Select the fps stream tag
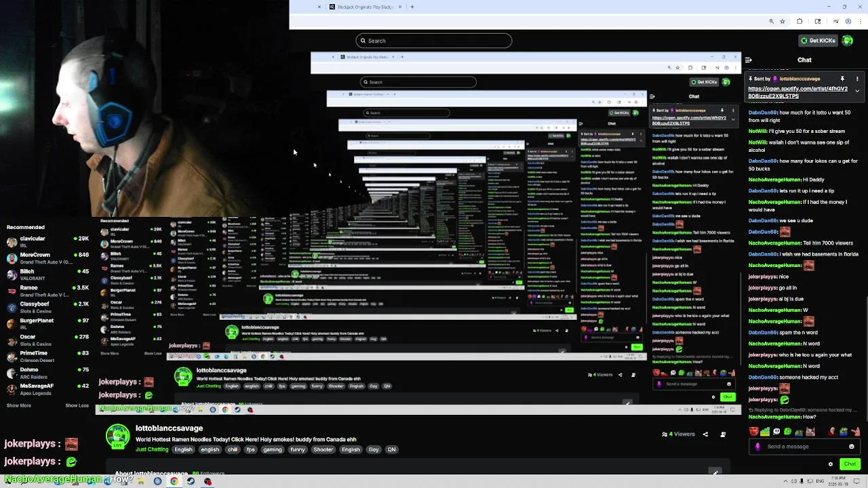868x488 pixels. [x=250, y=449]
